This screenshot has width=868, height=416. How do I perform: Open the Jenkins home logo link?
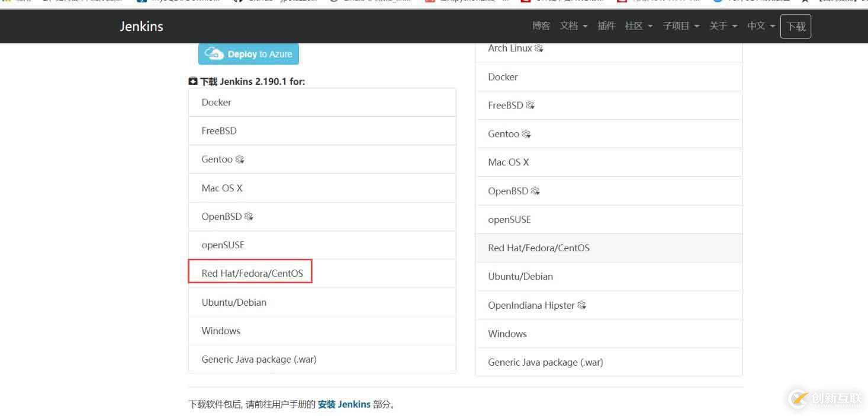coord(142,26)
